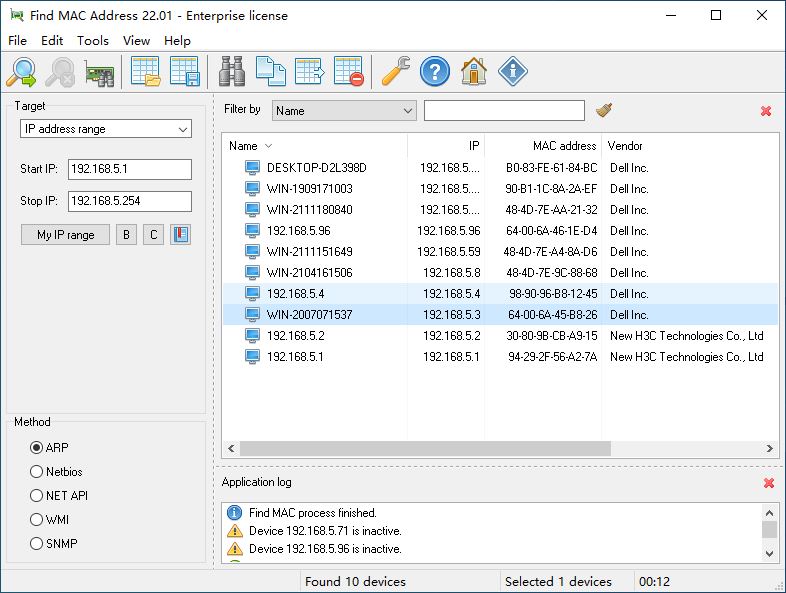Click the monitor icon of row 192.168.5.2
Image resolution: width=786 pixels, height=593 pixels.
[252, 335]
